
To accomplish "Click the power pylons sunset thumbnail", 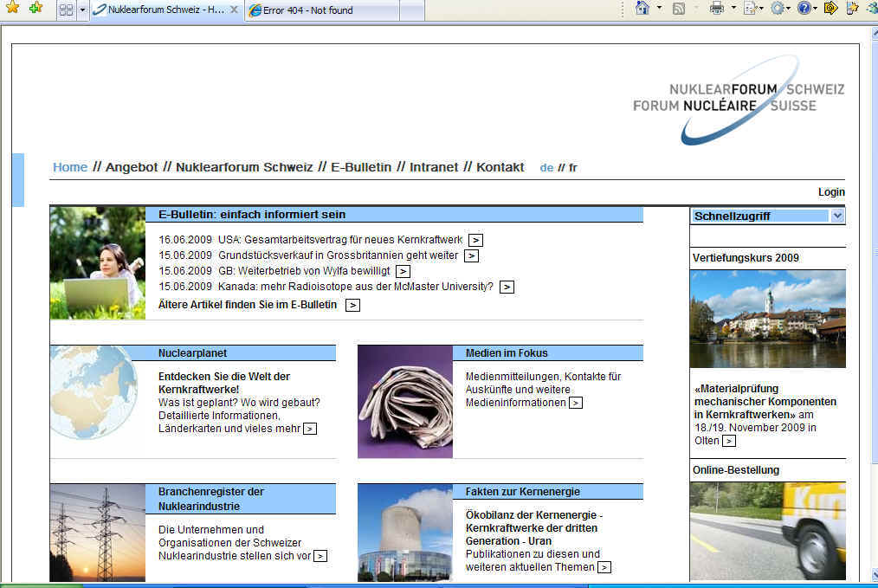I will [98, 533].
